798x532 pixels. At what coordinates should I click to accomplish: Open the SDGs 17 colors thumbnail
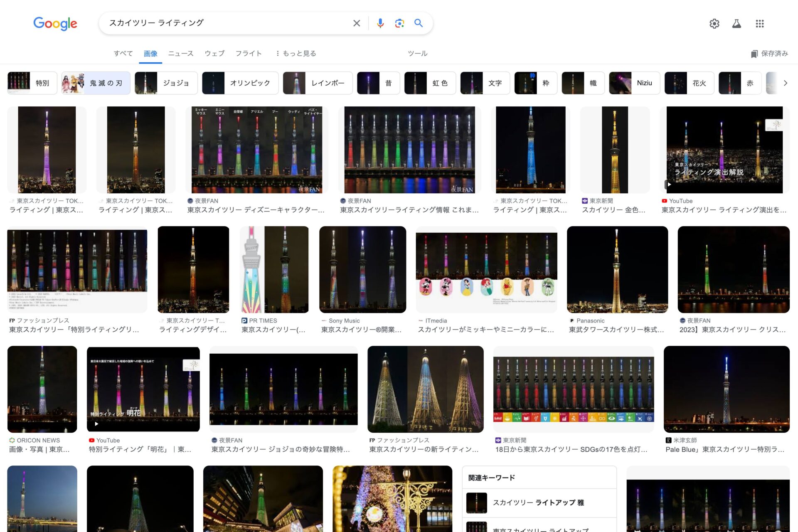pyautogui.click(x=574, y=389)
